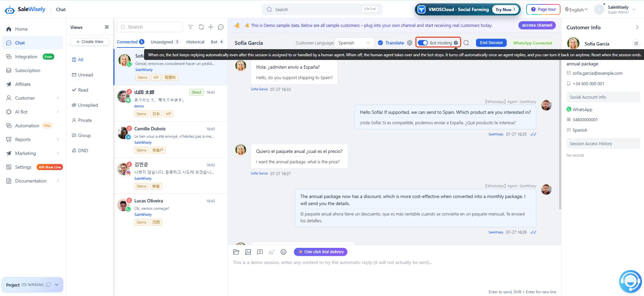Screen dimensions: 644x296
Task: Click Bot Hosting help question icon
Action: tap(456, 43)
